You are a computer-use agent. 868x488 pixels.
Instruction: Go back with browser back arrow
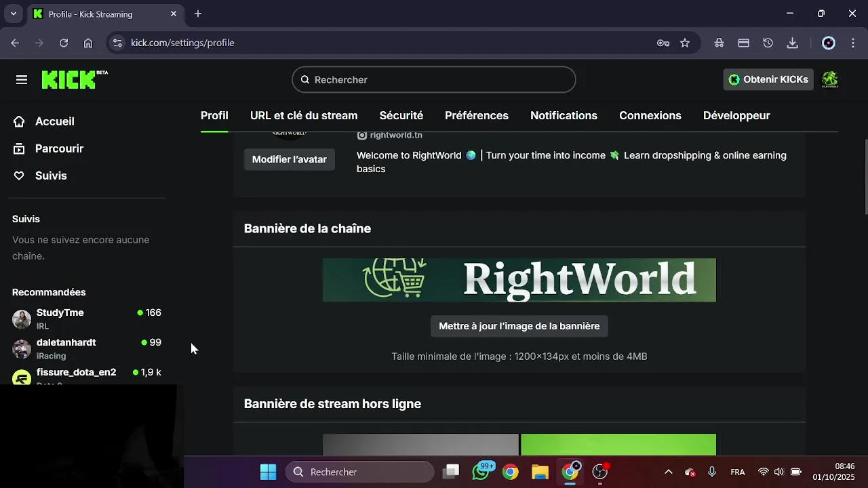(15, 43)
